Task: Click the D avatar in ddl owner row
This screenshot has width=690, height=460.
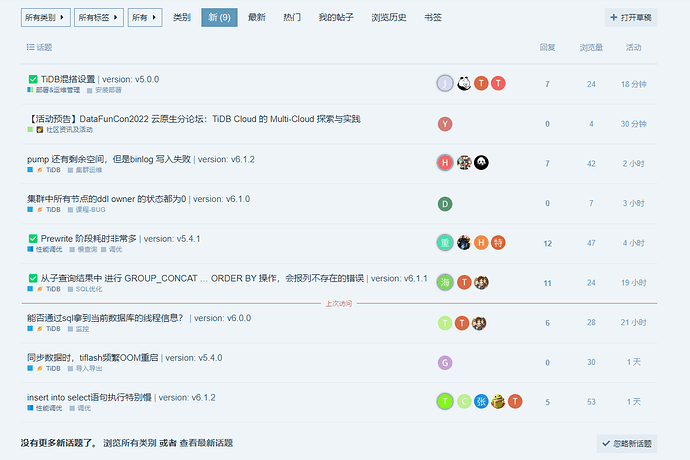Action: click(x=445, y=204)
